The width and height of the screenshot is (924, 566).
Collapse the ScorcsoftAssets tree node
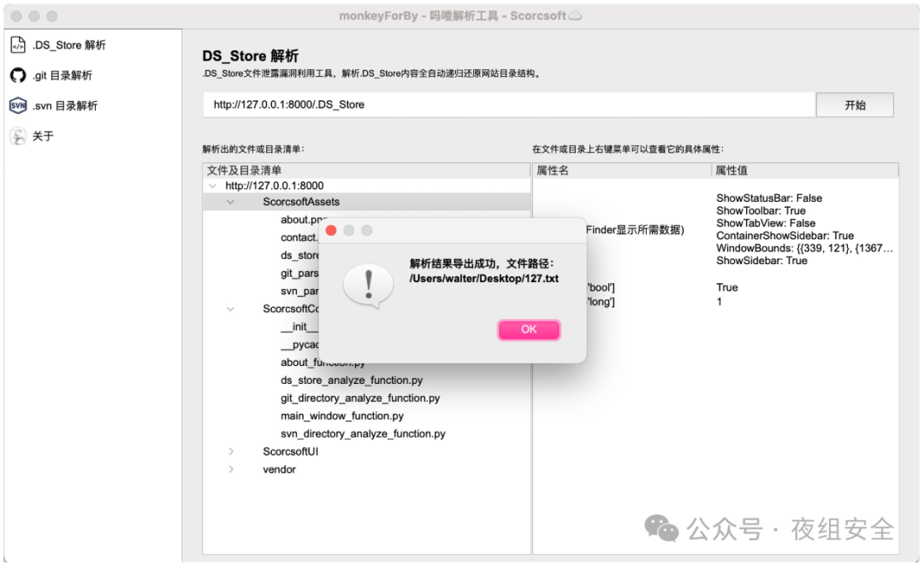point(230,202)
